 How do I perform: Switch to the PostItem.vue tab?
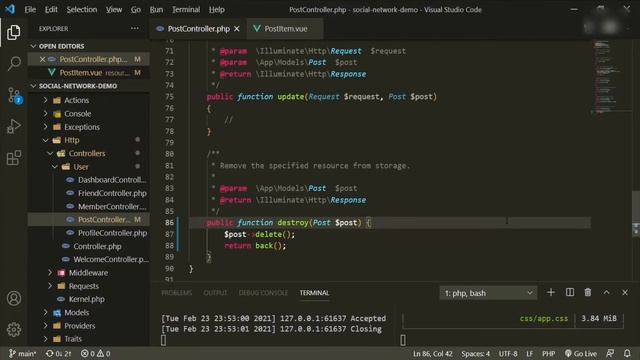point(285,29)
